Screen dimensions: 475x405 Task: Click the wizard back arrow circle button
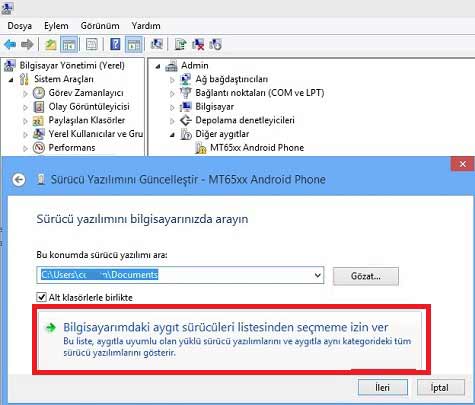pyautogui.click(x=19, y=180)
